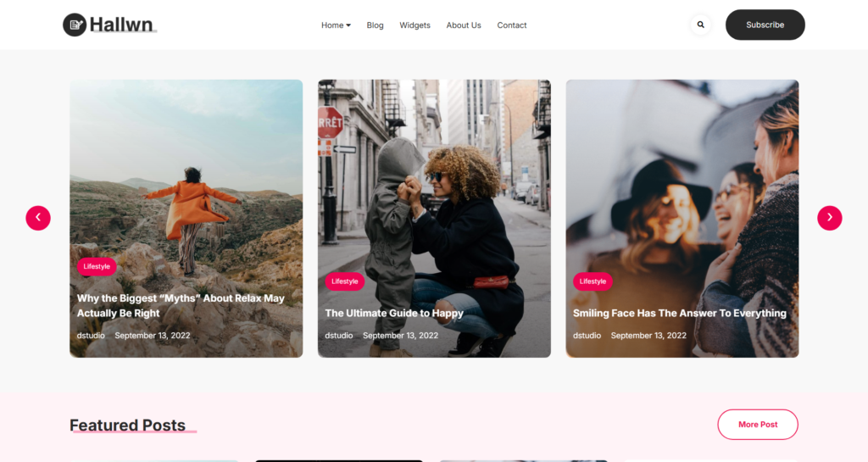This screenshot has height=462, width=868.
Task: Select Lifestyle tag on Relax Myths post
Action: point(97,267)
